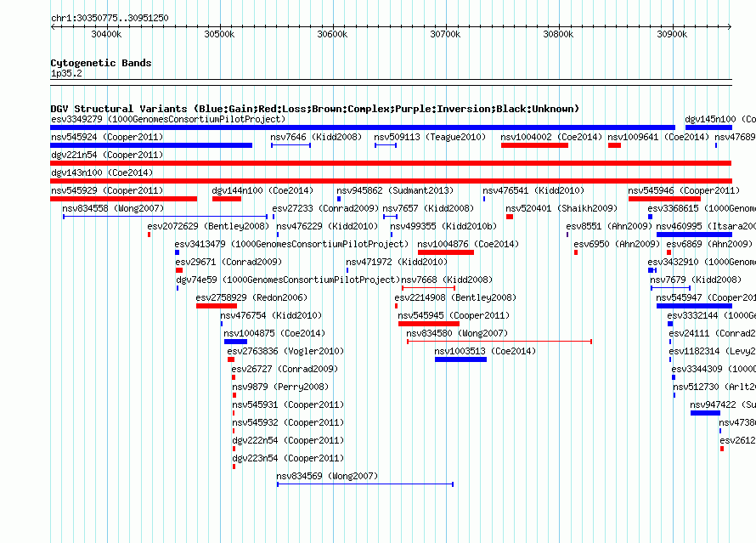This screenshot has height=543, width=756.
Task: Click the DGV Structural Variants track title
Action: [x=314, y=109]
